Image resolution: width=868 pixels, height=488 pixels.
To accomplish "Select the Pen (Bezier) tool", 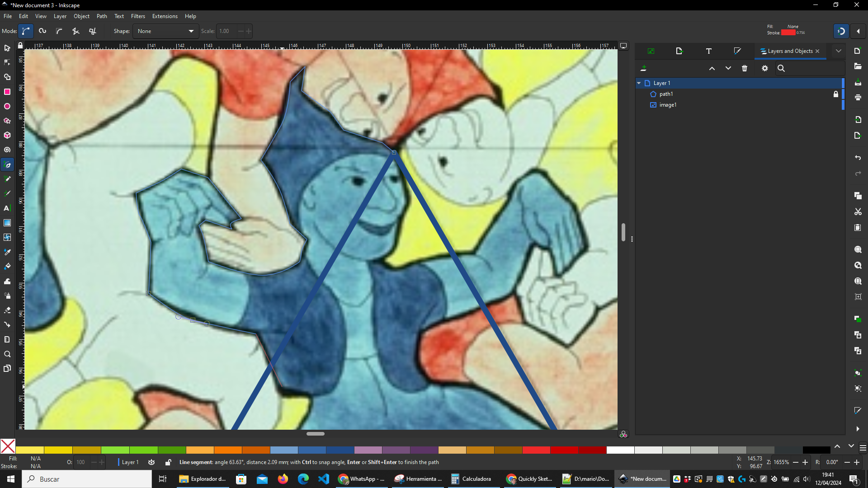I will point(7,165).
